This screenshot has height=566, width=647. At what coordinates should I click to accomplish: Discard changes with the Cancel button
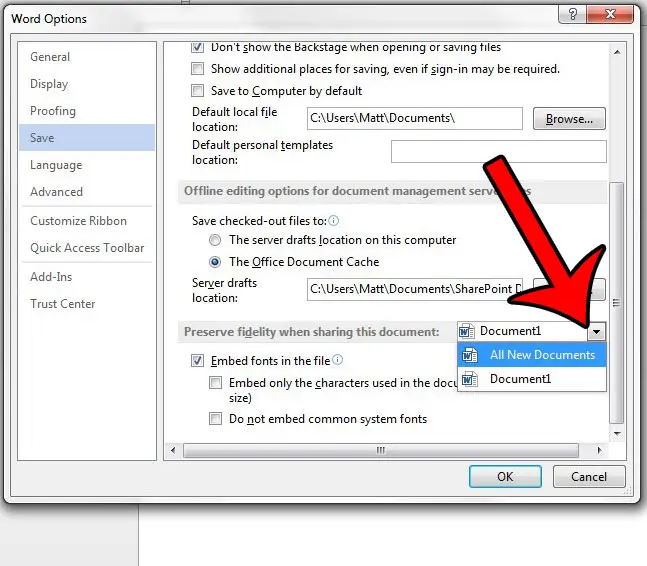(x=589, y=476)
